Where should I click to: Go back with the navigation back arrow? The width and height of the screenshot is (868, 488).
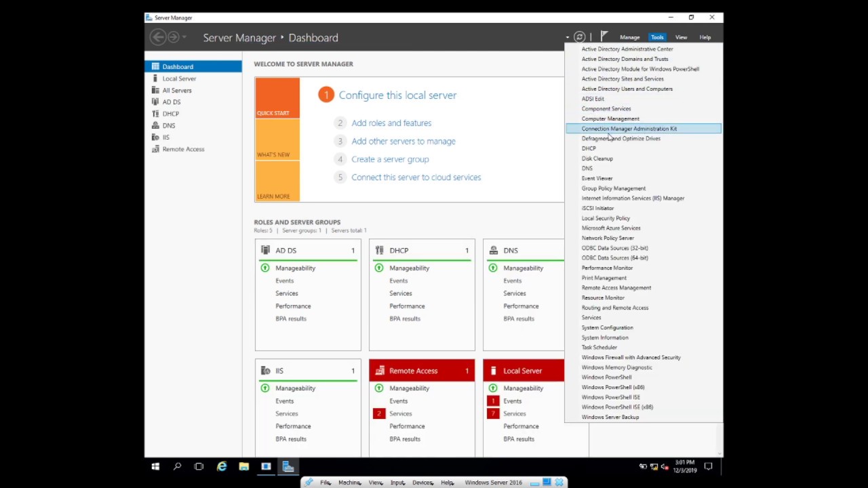[158, 37]
